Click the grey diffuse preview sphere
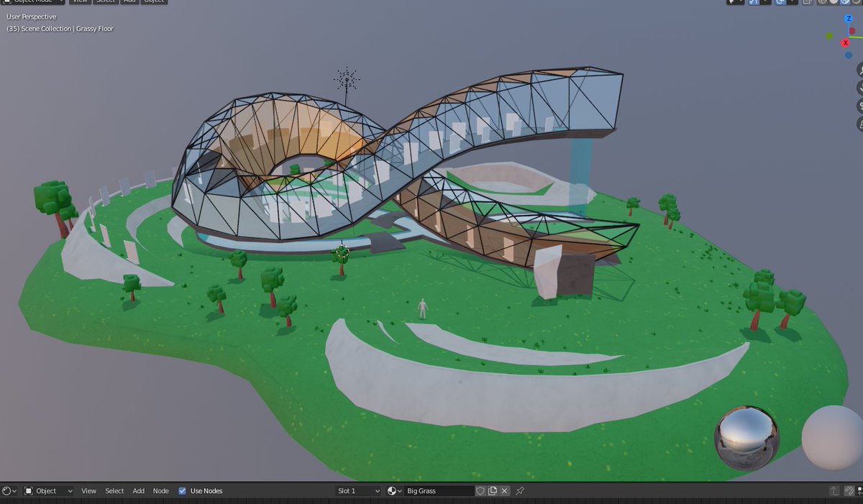 tap(834, 438)
